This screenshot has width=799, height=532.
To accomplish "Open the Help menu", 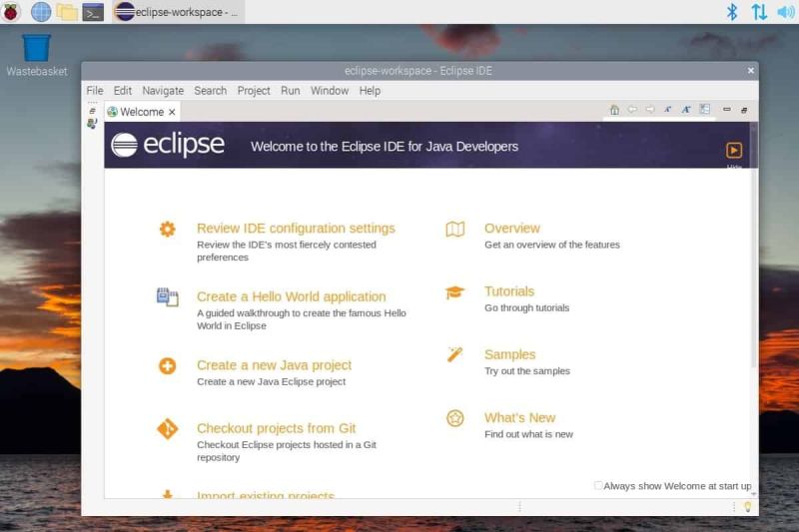I will (x=370, y=91).
